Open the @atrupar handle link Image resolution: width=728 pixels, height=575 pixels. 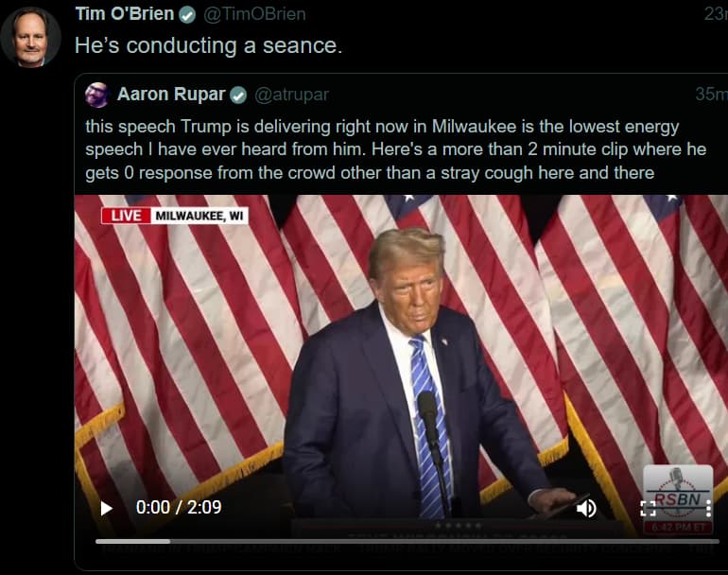291,95
